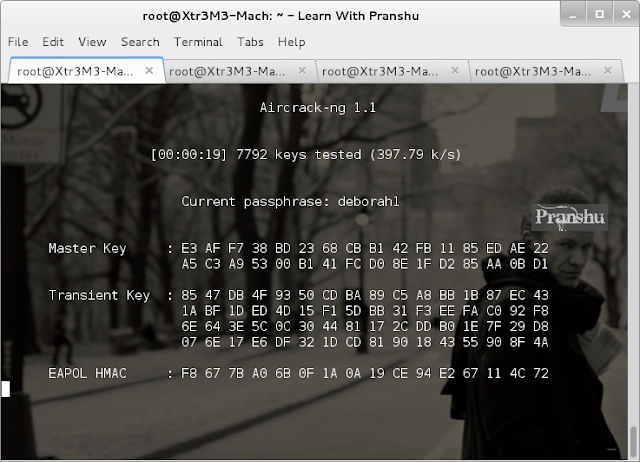Open the File menu
The image size is (640, 462).
(x=18, y=42)
